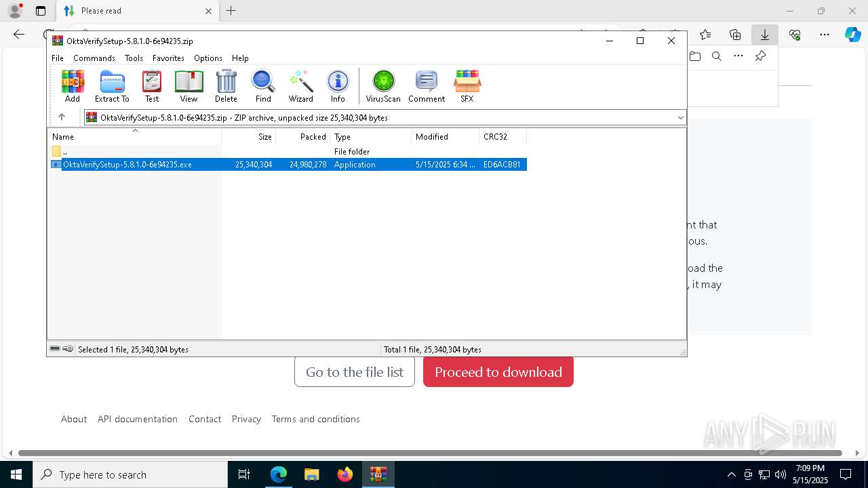Open Terms and conditions link

pyautogui.click(x=316, y=419)
